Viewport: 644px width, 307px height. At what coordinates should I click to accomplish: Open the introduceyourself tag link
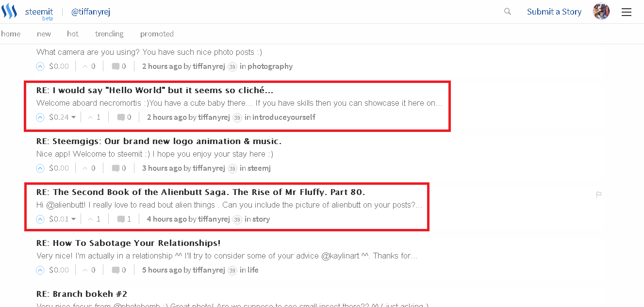pyautogui.click(x=284, y=117)
